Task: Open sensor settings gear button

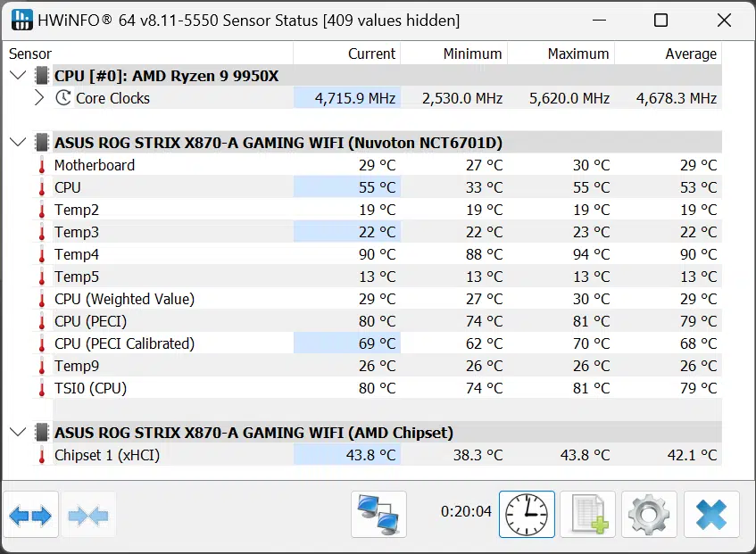Action: coord(649,515)
